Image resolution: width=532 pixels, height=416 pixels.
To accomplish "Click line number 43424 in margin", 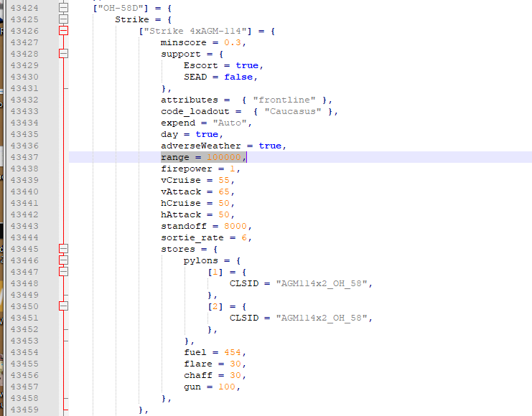I will coord(24,8).
